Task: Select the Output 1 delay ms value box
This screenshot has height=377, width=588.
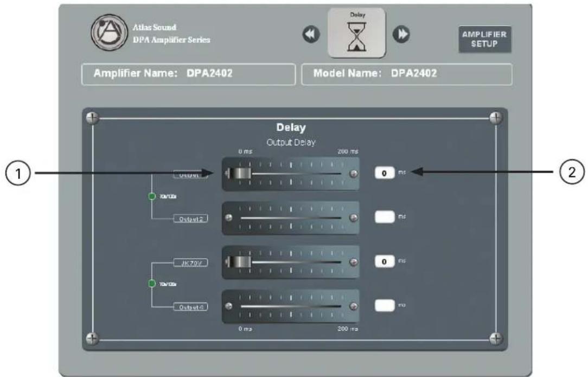Action: (x=385, y=173)
